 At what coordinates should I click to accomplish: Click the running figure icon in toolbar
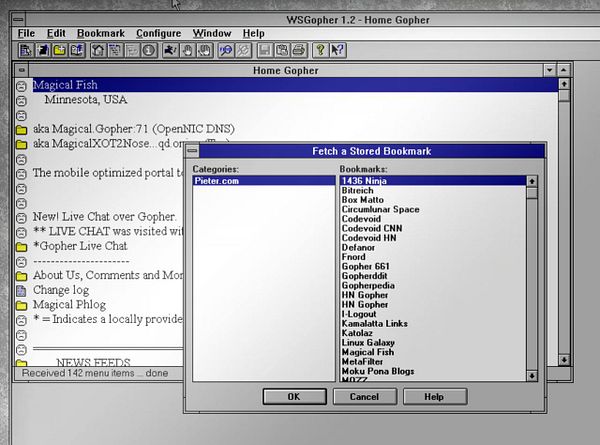pyautogui.click(x=170, y=50)
